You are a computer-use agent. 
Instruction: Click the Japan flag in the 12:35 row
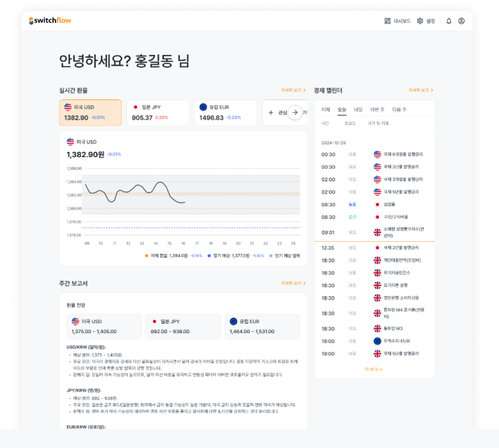377,248
